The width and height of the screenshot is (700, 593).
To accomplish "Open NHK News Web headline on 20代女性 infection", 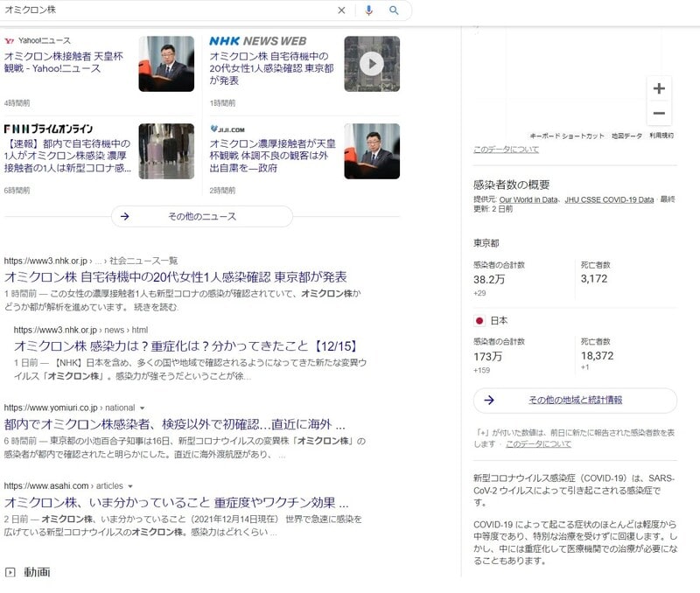I will (x=271, y=68).
